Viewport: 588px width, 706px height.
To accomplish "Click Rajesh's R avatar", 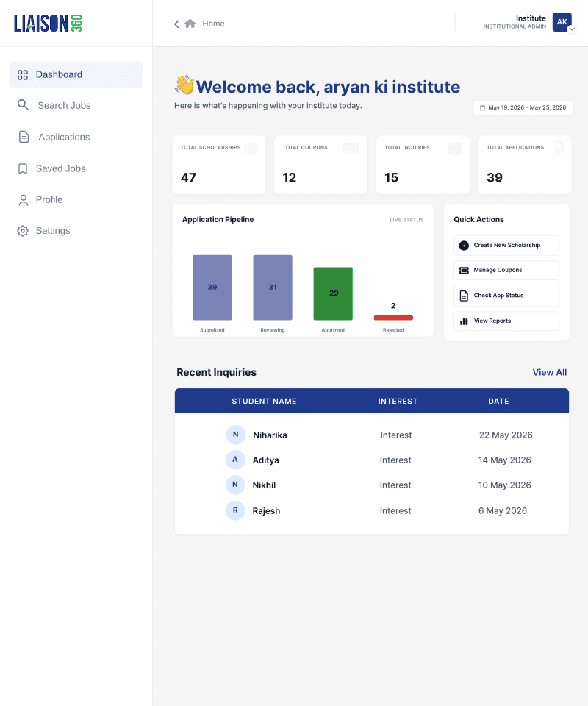I will [x=235, y=510].
